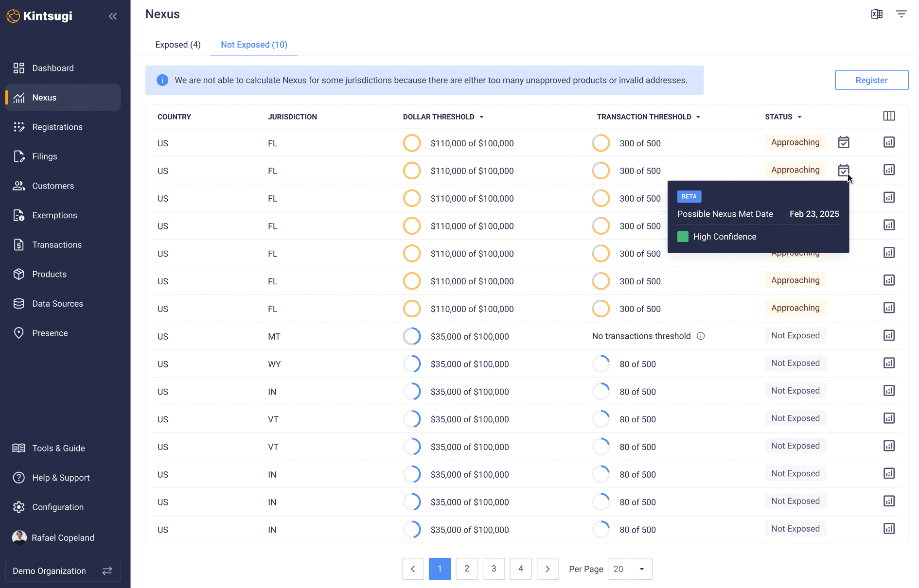Sort by Dollar Threshold column arrow
Viewport: 919px width, 588px height.
pos(481,117)
